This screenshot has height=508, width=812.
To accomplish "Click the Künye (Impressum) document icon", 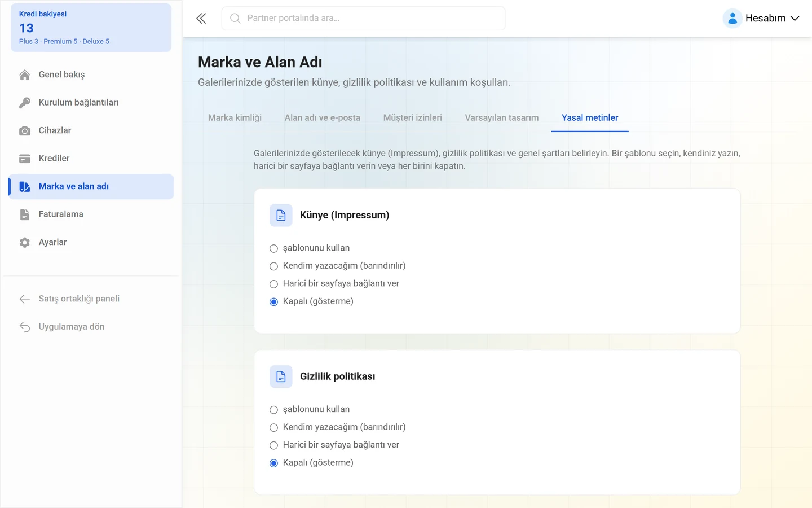I will pyautogui.click(x=281, y=215).
